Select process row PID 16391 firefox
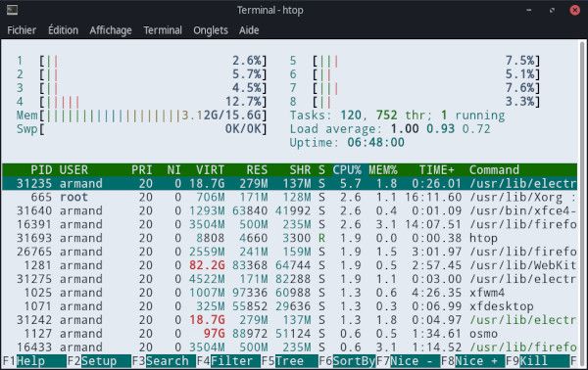Image resolution: width=588 pixels, height=370 pixels. (289, 224)
